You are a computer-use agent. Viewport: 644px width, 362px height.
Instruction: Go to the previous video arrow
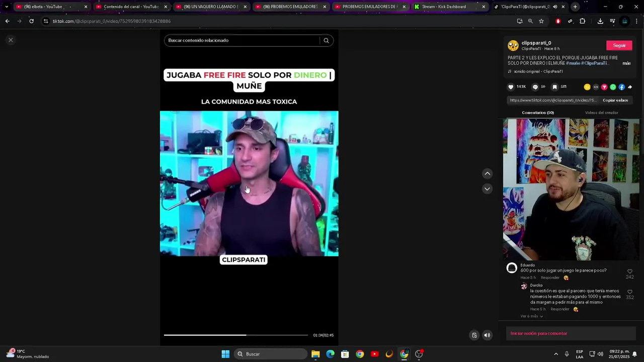[487, 173]
